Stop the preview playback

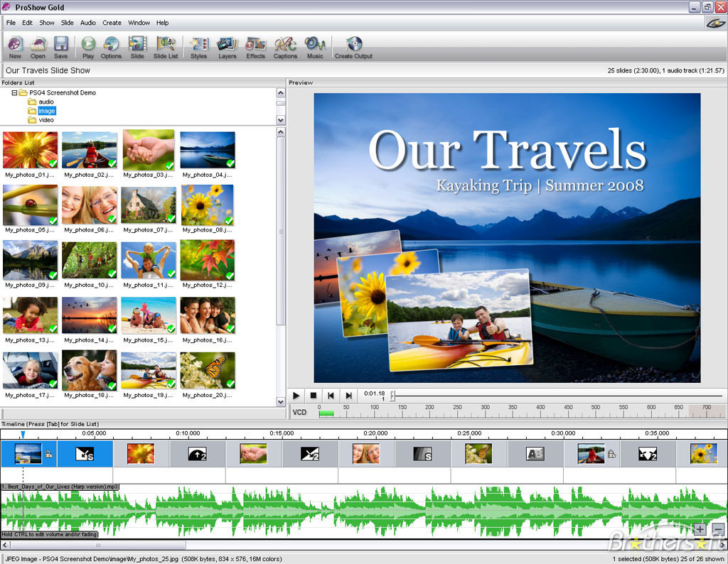[x=314, y=396]
